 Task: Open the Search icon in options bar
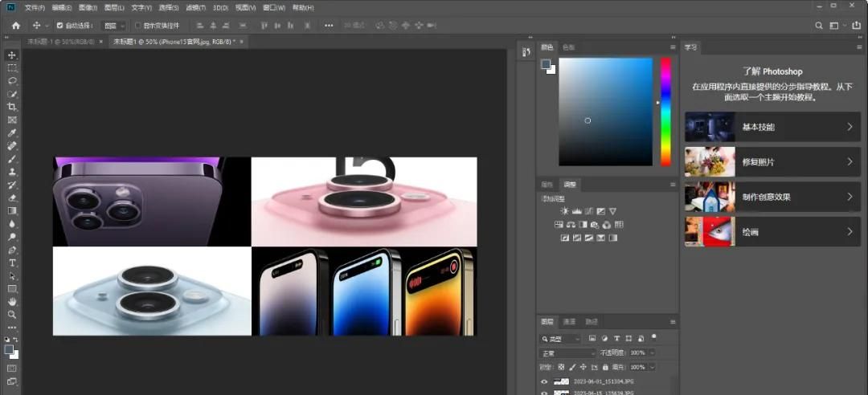[x=819, y=26]
